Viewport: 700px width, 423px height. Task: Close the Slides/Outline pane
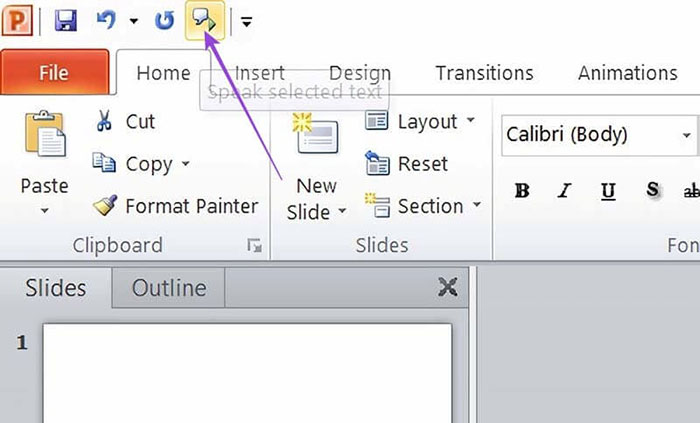click(448, 288)
